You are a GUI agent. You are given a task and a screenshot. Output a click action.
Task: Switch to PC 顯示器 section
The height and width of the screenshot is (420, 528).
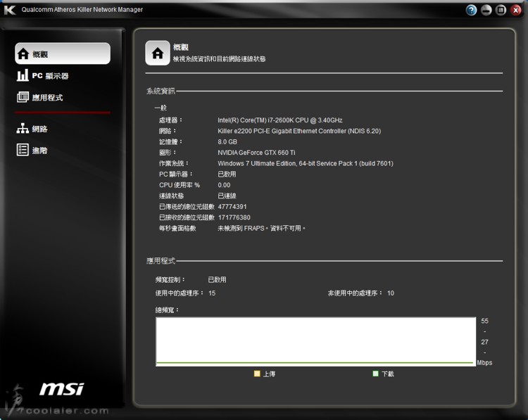(43, 75)
